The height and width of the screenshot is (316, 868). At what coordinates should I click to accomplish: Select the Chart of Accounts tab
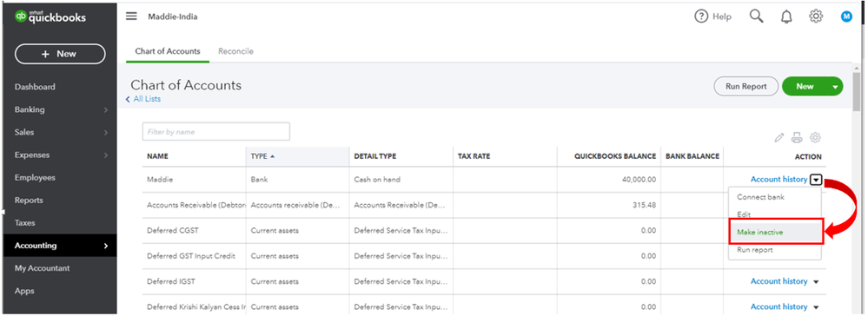[168, 51]
